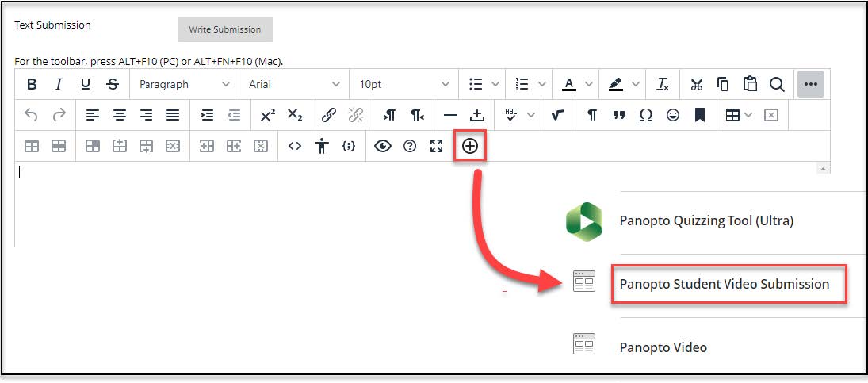Screen dimensions: 868x383
Task: Click delete column icon
Action: (261, 146)
